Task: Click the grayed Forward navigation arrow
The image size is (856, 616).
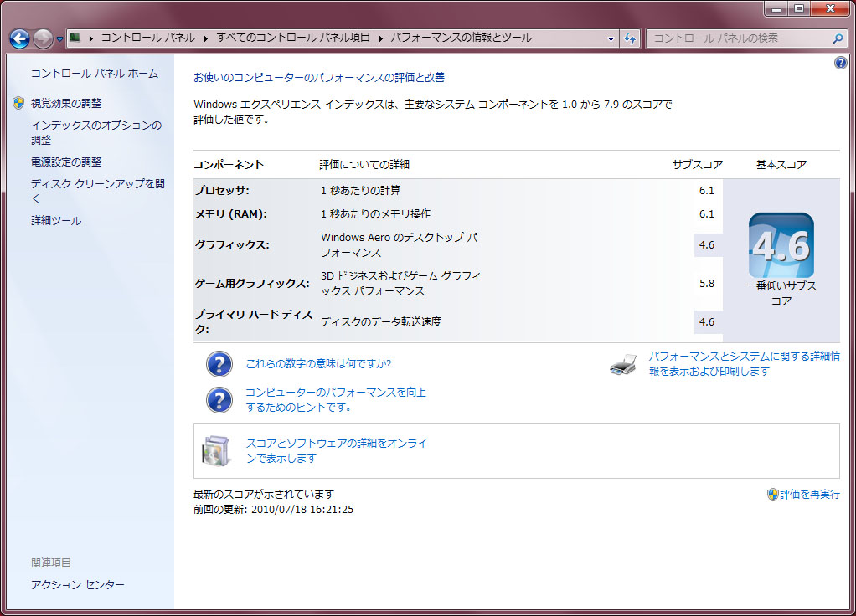Action: [x=43, y=38]
